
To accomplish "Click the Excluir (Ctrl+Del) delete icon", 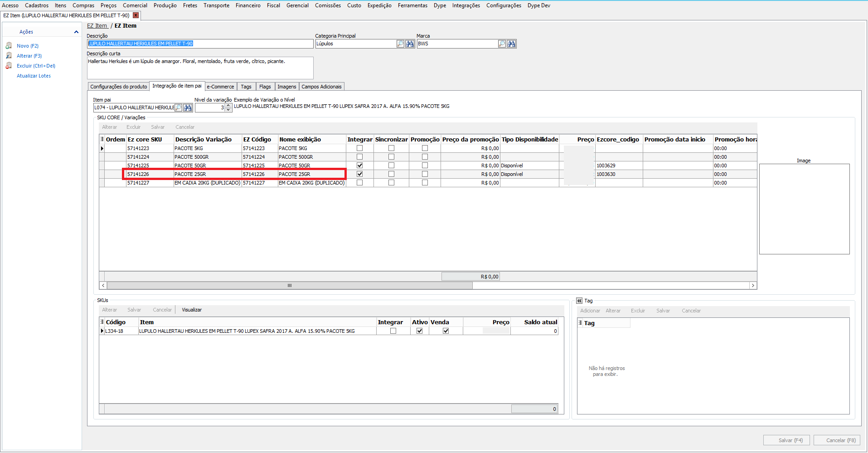I will 9,66.
